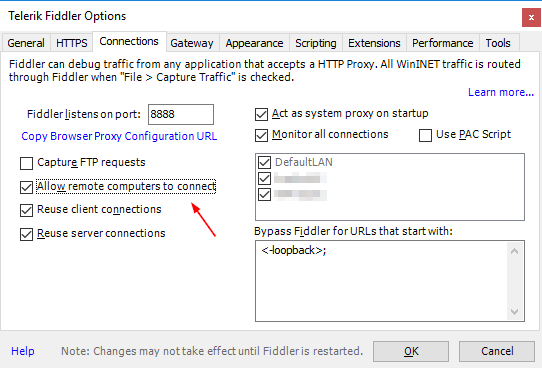Click the Fiddler listens on port field
The width and height of the screenshot is (542, 368).
pos(181,114)
